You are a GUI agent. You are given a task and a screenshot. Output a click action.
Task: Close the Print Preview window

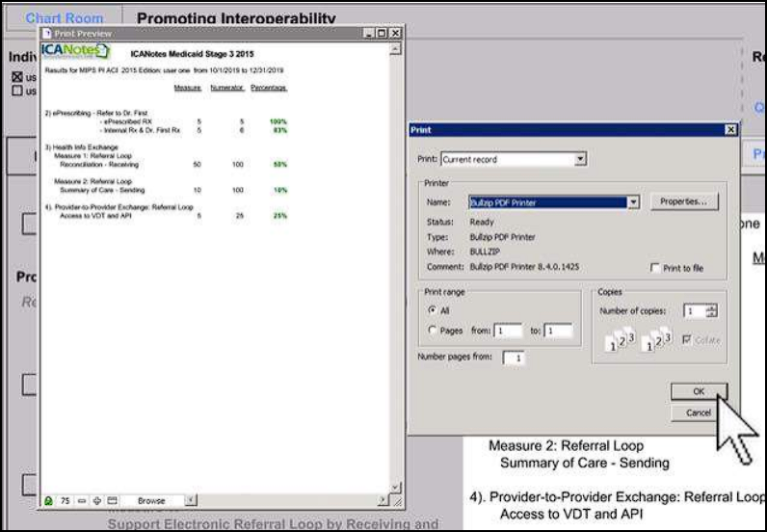pyautogui.click(x=395, y=33)
